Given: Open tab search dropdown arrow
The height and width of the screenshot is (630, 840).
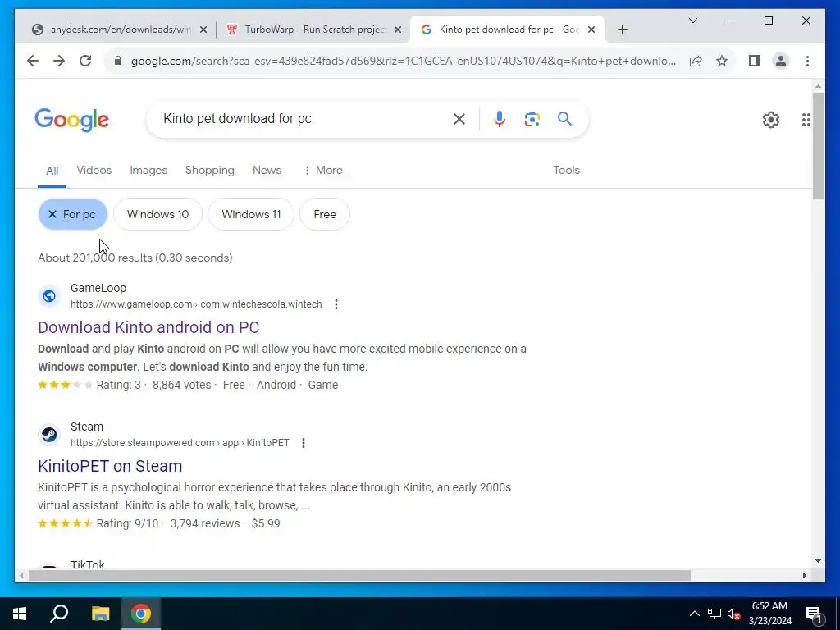Looking at the screenshot, I should (x=692, y=21).
